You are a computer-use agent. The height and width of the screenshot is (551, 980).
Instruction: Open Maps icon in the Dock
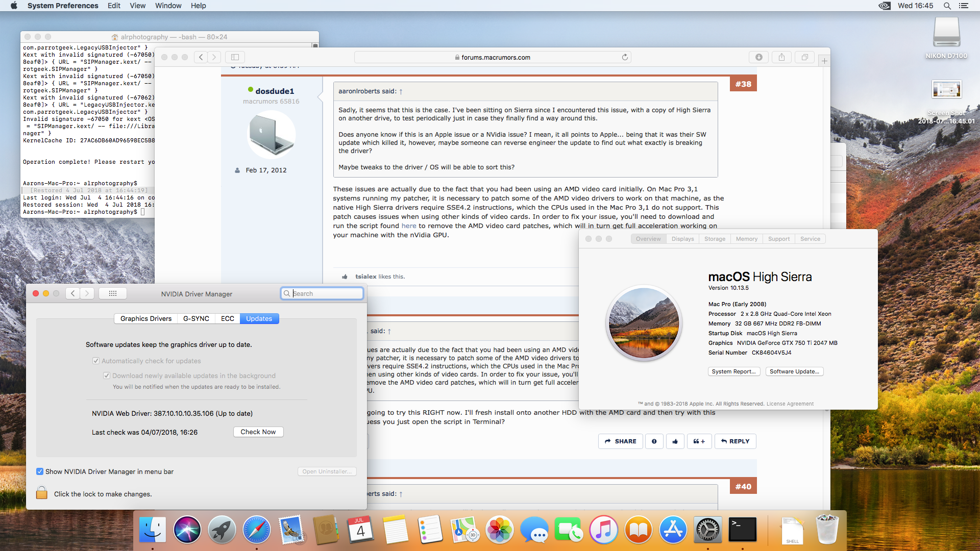click(x=465, y=530)
